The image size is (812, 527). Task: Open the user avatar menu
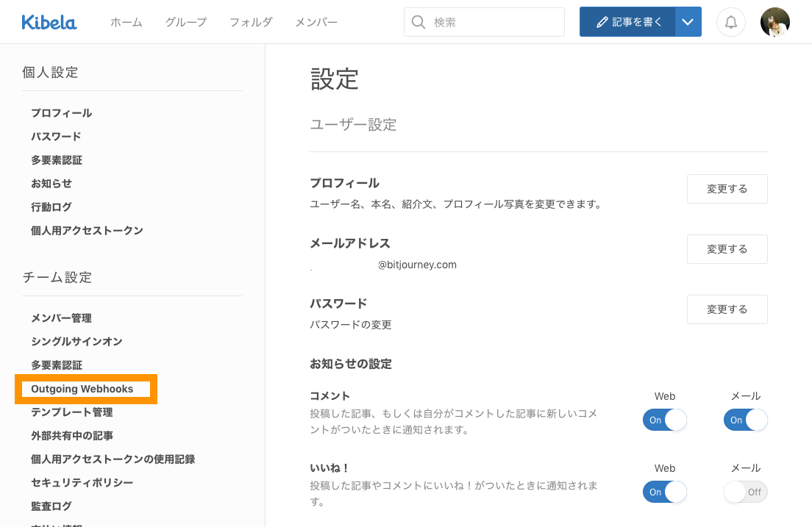[774, 22]
